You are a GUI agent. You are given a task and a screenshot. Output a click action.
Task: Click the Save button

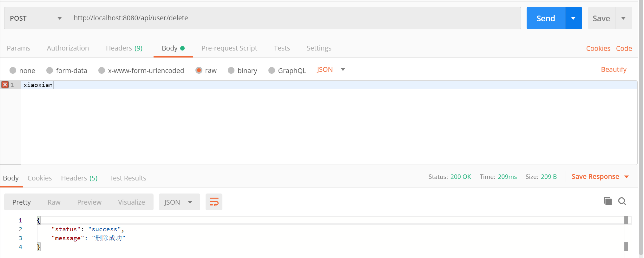click(x=601, y=18)
